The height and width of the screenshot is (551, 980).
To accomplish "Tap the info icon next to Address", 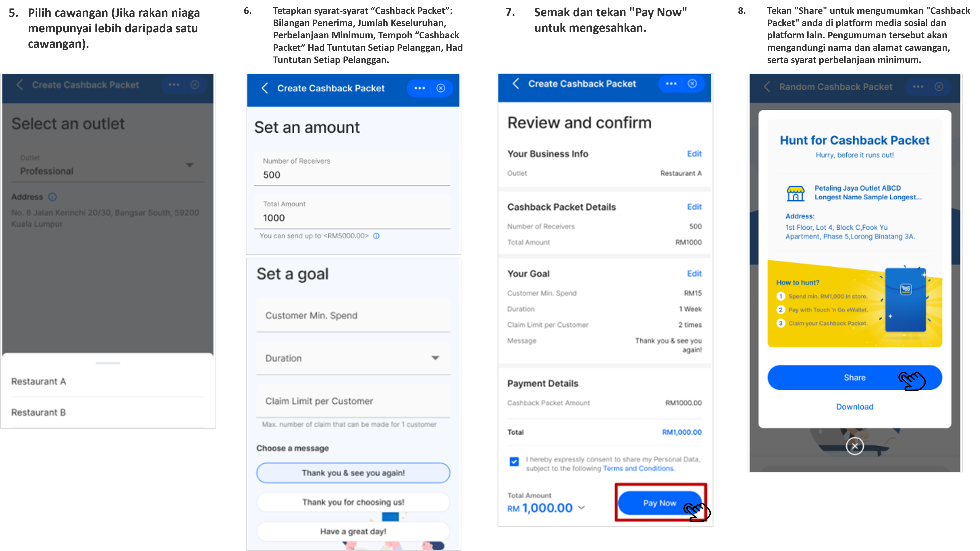I will pos(52,197).
